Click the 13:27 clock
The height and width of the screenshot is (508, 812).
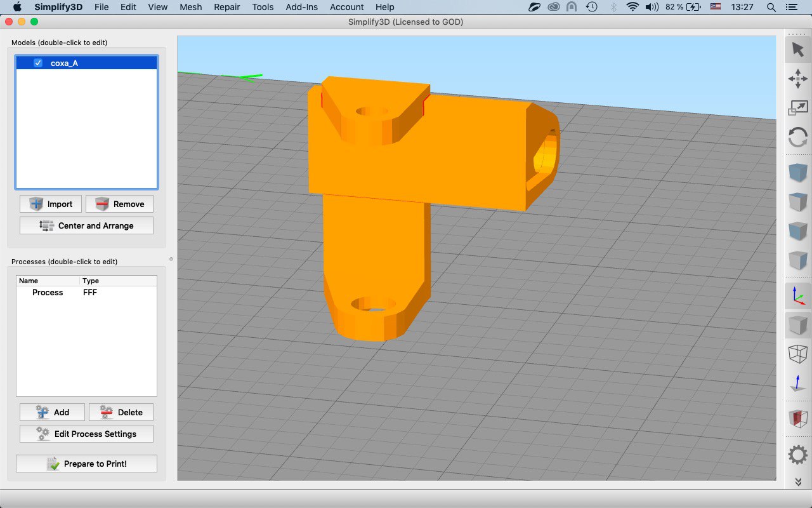[742, 7]
